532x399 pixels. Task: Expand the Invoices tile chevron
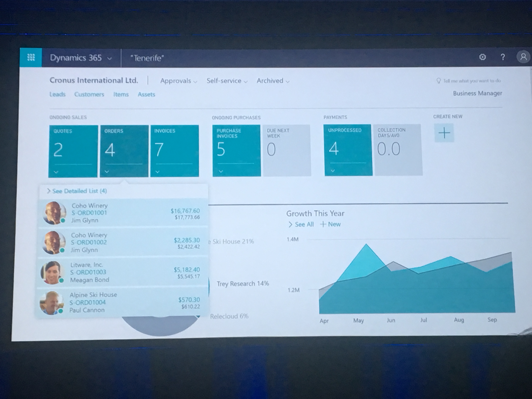158,172
